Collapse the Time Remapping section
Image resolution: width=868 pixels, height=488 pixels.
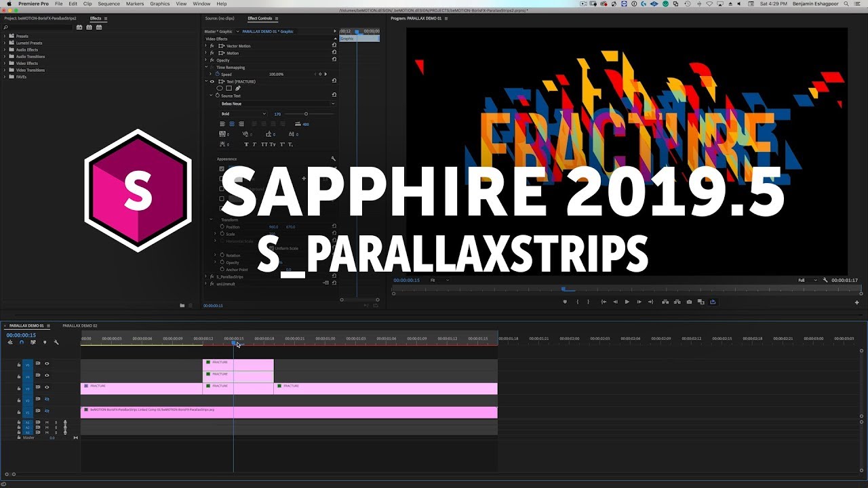coord(206,67)
